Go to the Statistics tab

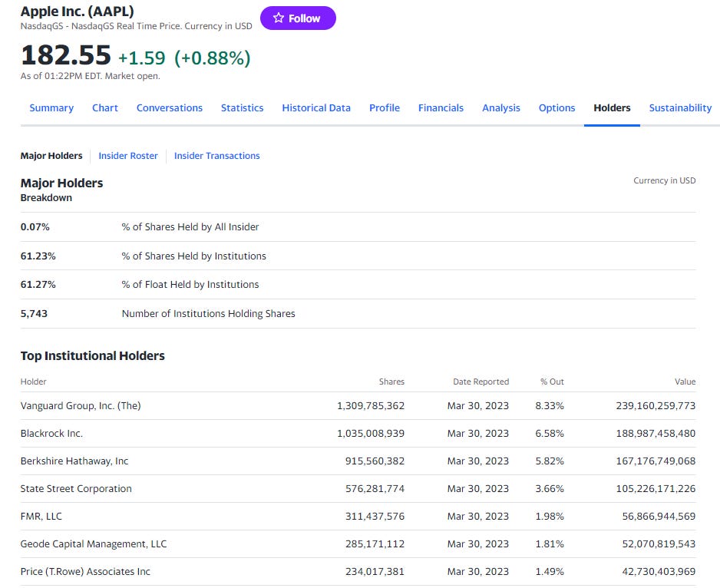(x=242, y=107)
